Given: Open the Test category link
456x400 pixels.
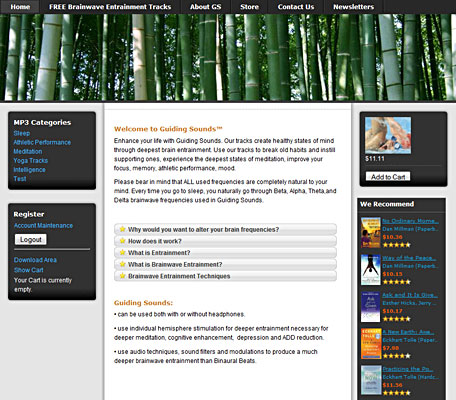Looking at the screenshot, I should pos(20,179).
